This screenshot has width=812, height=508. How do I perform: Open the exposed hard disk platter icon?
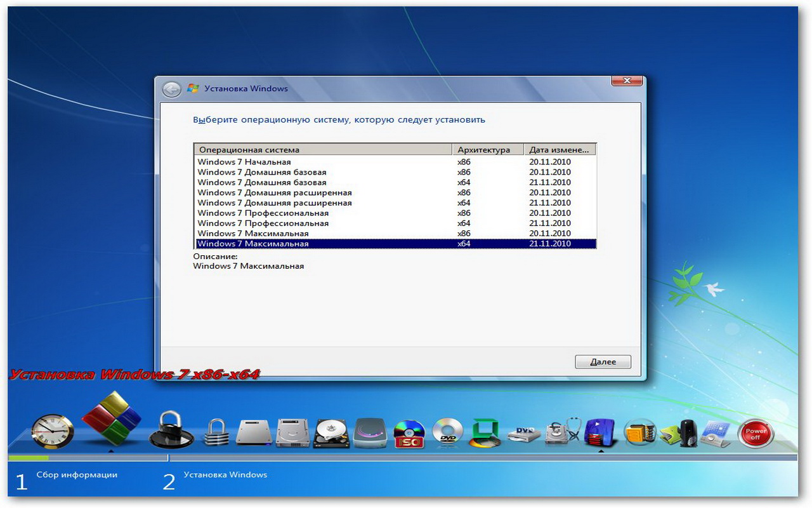pyautogui.click(x=332, y=433)
